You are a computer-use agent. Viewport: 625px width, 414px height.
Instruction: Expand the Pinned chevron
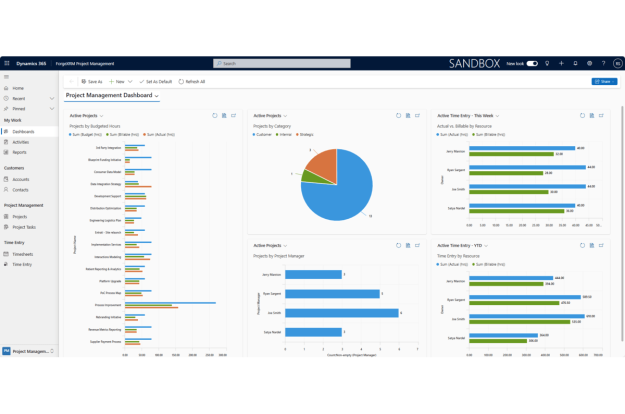(x=52, y=109)
